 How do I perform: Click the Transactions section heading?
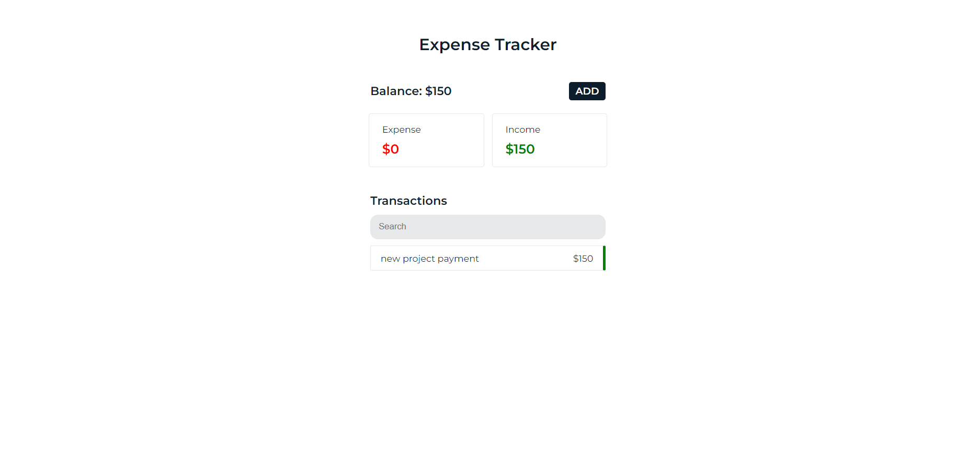[408, 201]
